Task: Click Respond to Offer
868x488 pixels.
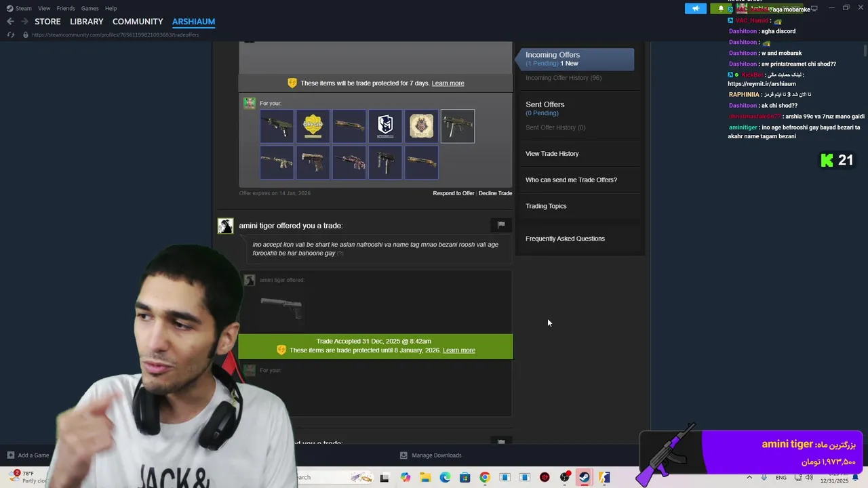Action: pyautogui.click(x=454, y=193)
